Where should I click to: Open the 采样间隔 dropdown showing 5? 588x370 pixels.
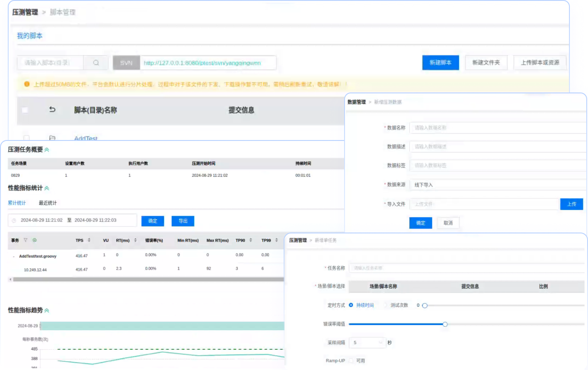(x=367, y=342)
